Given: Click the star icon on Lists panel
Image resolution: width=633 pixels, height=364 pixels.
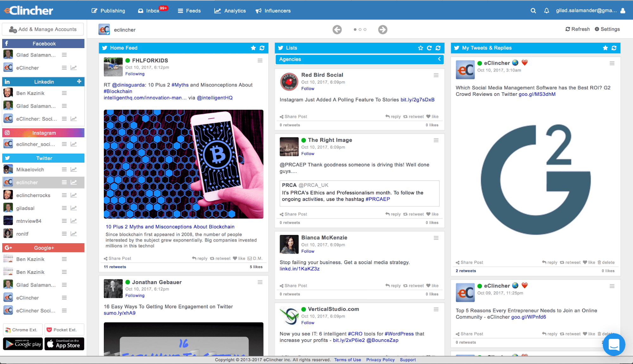Looking at the screenshot, I should click(x=420, y=48).
